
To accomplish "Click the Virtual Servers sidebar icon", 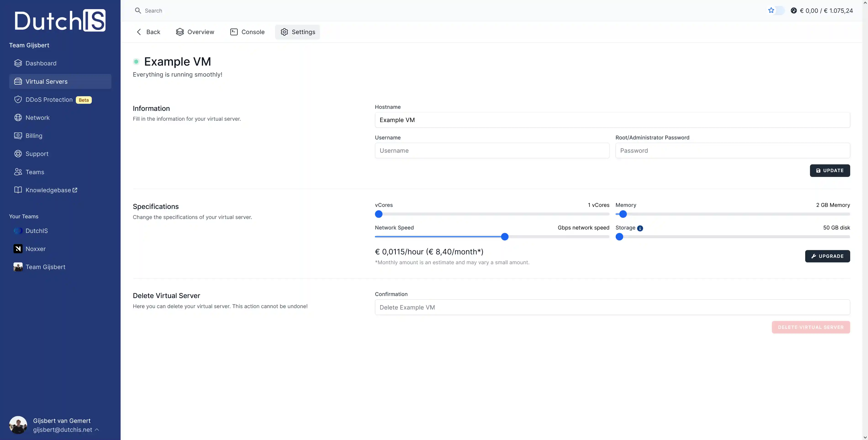I will 18,81.
